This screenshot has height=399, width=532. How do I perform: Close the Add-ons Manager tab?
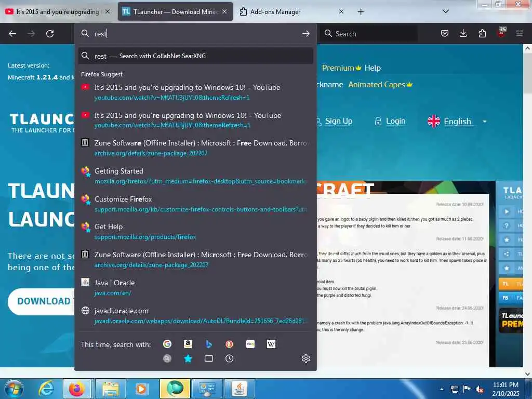pyautogui.click(x=341, y=11)
